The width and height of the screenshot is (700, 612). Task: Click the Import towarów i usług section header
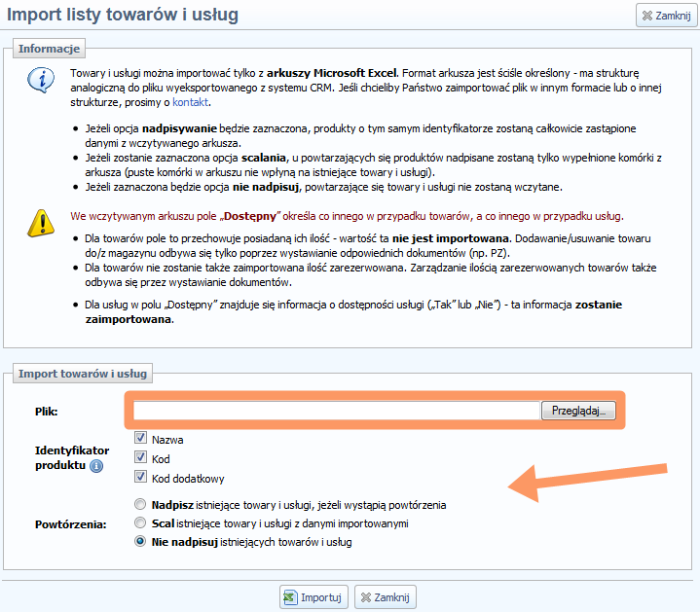pos(82,372)
